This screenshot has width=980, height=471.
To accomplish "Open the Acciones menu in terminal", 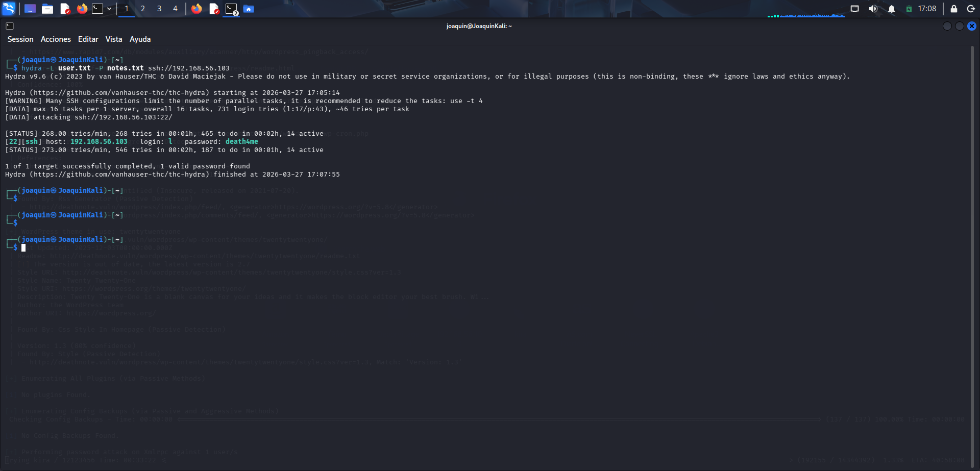I will (x=56, y=39).
